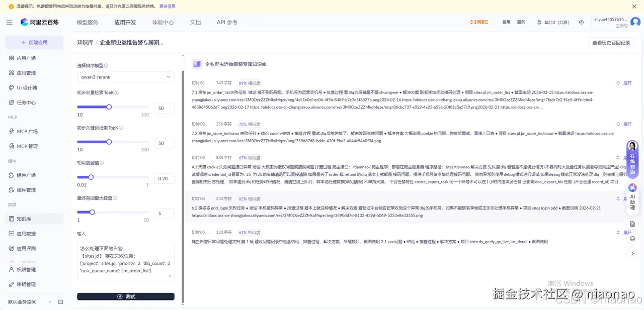
Task: Open the 华北2 (北京) region selector
Action: pyautogui.click(x=556, y=22)
